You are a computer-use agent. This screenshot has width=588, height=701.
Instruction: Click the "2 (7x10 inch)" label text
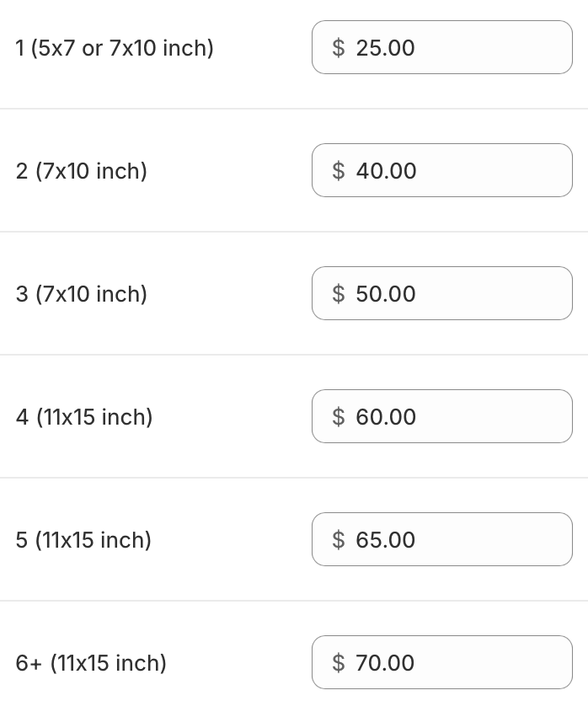click(82, 171)
